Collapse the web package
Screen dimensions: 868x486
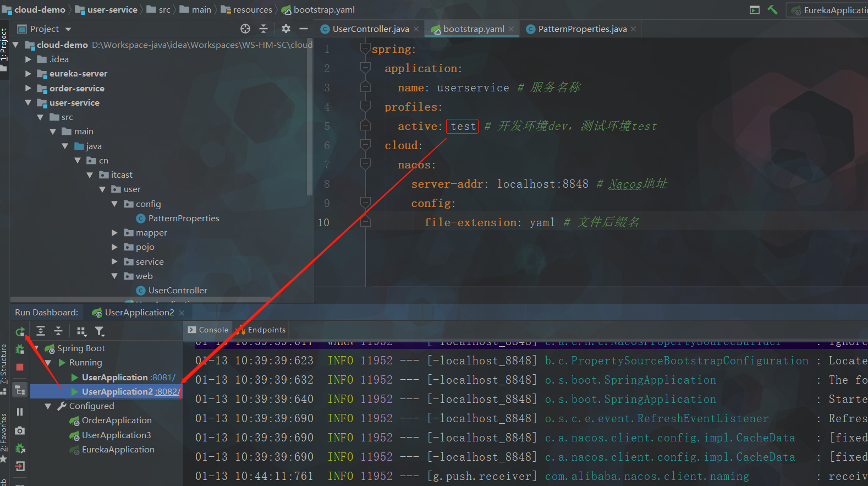click(x=115, y=276)
